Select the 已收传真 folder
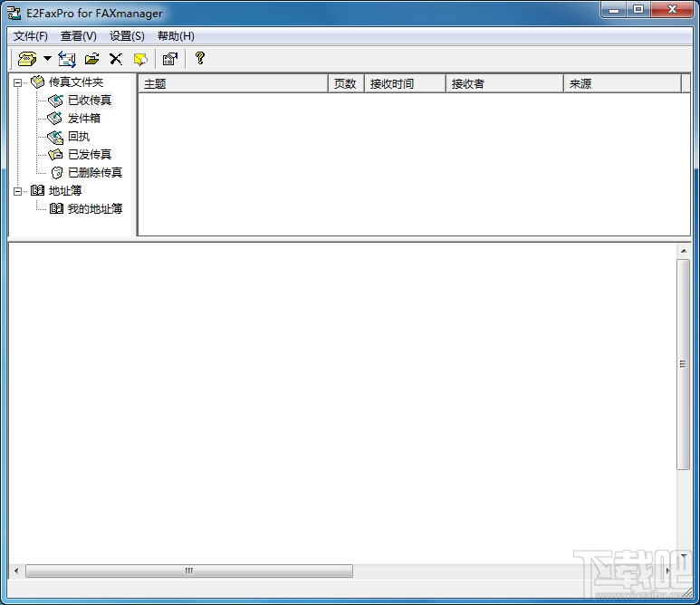The image size is (700, 605). [90, 100]
